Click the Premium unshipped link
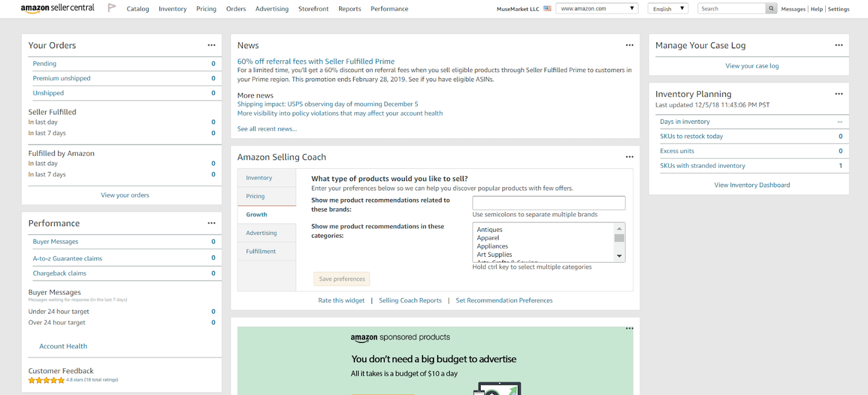The image size is (868, 395). click(x=61, y=78)
